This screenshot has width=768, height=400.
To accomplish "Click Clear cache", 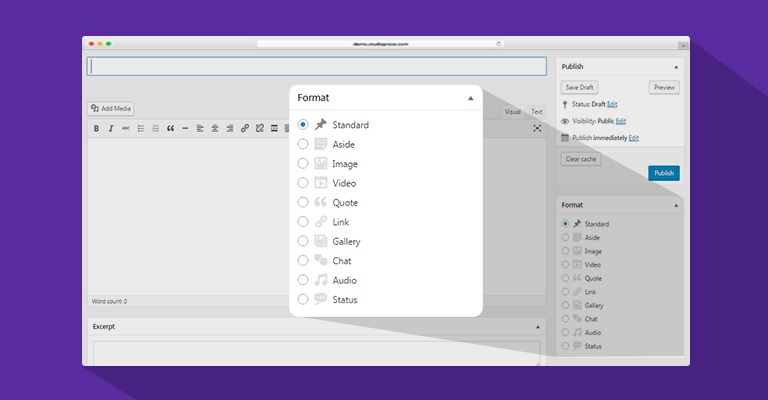I will 581,159.
